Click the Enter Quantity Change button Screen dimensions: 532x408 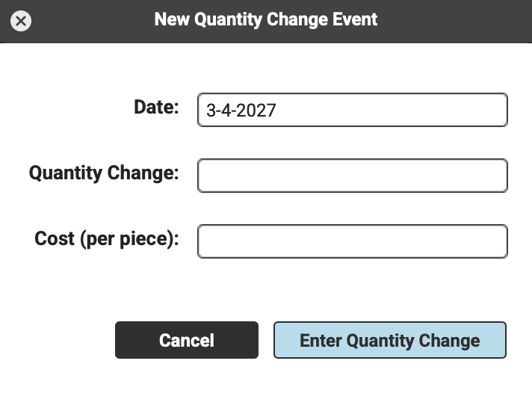389,341
